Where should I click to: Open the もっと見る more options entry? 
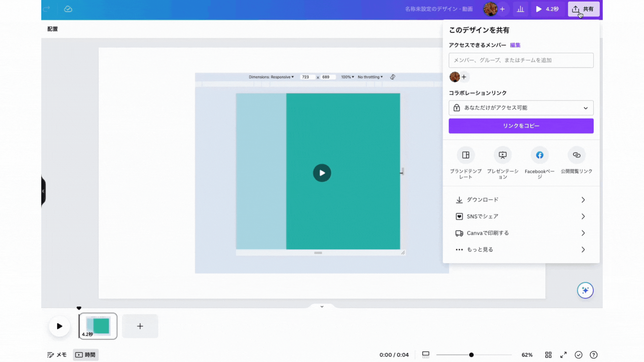point(521,250)
